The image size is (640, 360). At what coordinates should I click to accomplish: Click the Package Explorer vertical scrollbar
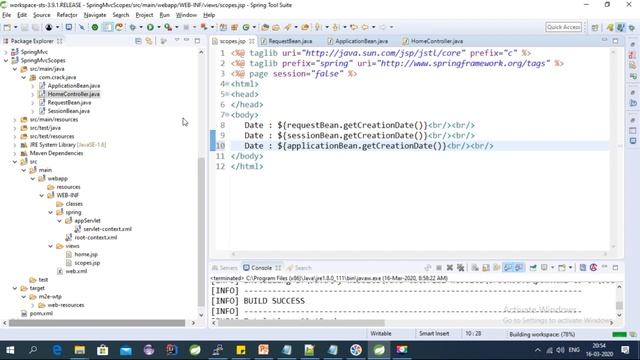(x=201, y=231)
